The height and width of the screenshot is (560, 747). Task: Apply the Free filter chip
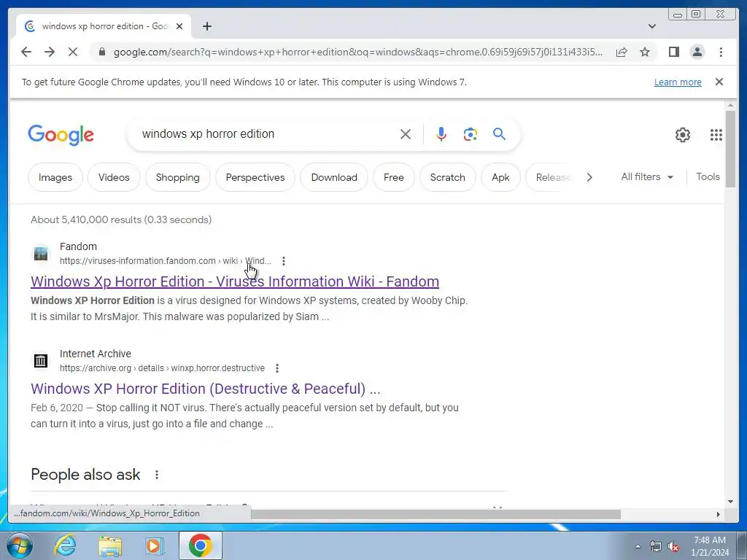click(393, 177)
